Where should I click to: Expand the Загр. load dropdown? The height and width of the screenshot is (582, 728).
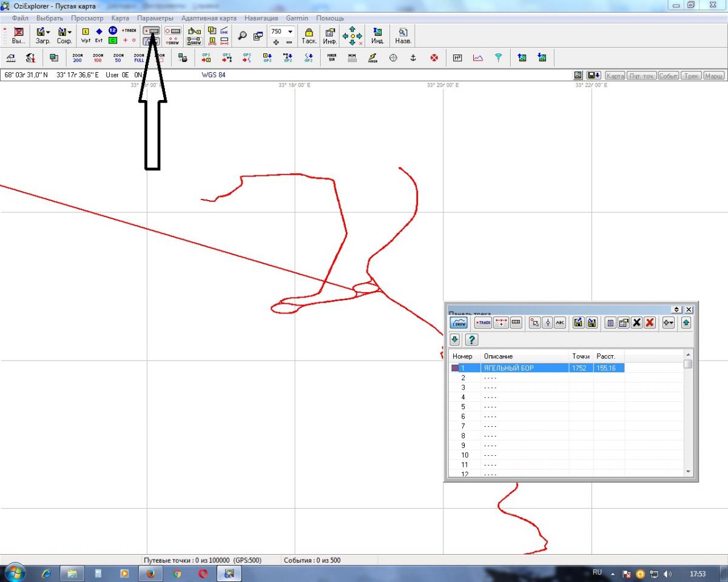click(x=48, y=32)
